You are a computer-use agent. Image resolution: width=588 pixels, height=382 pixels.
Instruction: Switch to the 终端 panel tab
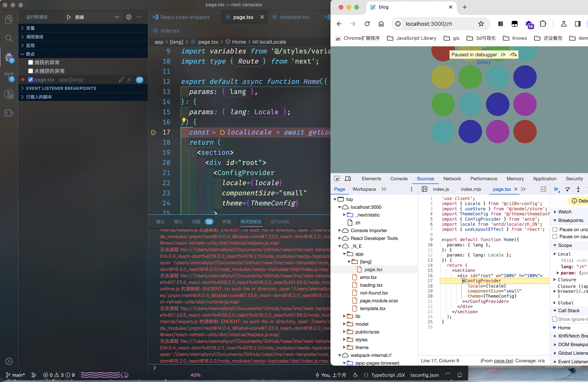[x=226, y=222]
